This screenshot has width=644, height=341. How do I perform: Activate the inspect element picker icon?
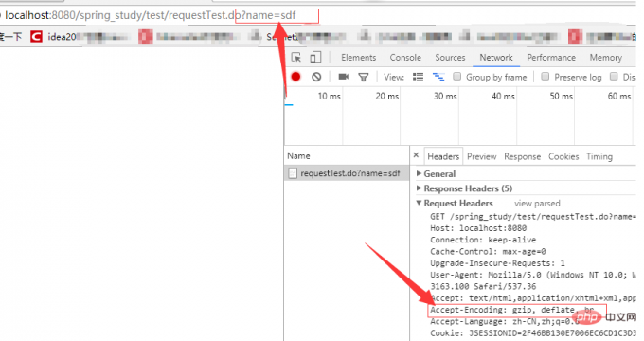(x=295, y=57)
